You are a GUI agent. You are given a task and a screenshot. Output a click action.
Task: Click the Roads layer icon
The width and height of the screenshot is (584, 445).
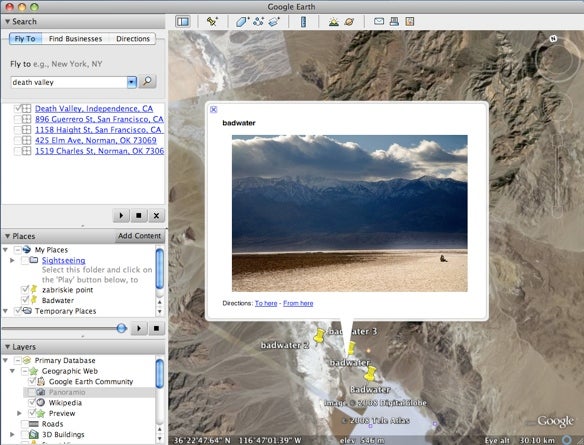tap(34, 424)
